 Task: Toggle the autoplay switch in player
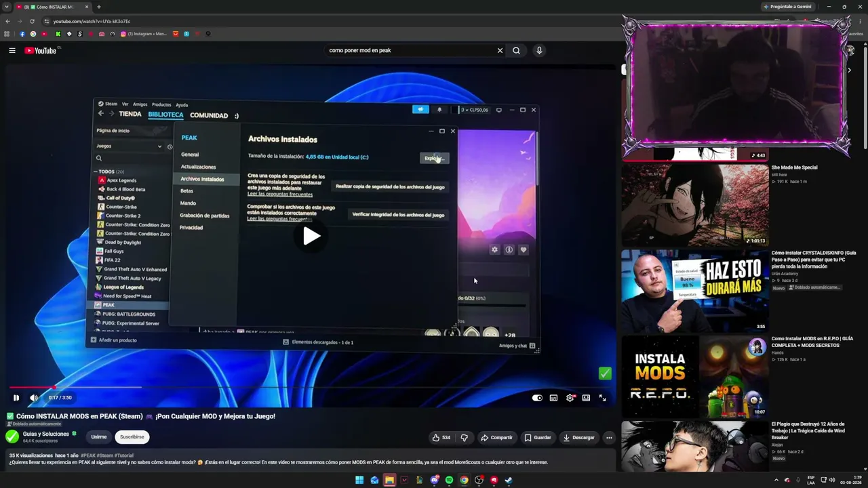pos(537,398)
